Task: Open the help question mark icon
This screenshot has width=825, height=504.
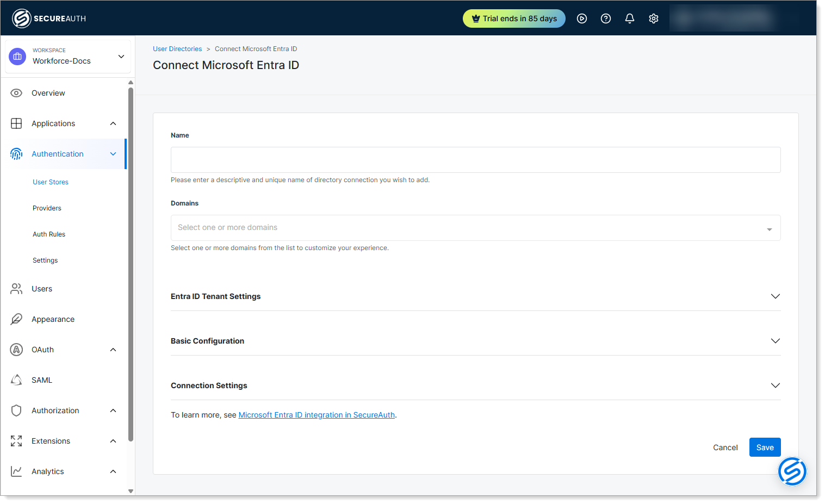Action: click(x=605, y=18)
